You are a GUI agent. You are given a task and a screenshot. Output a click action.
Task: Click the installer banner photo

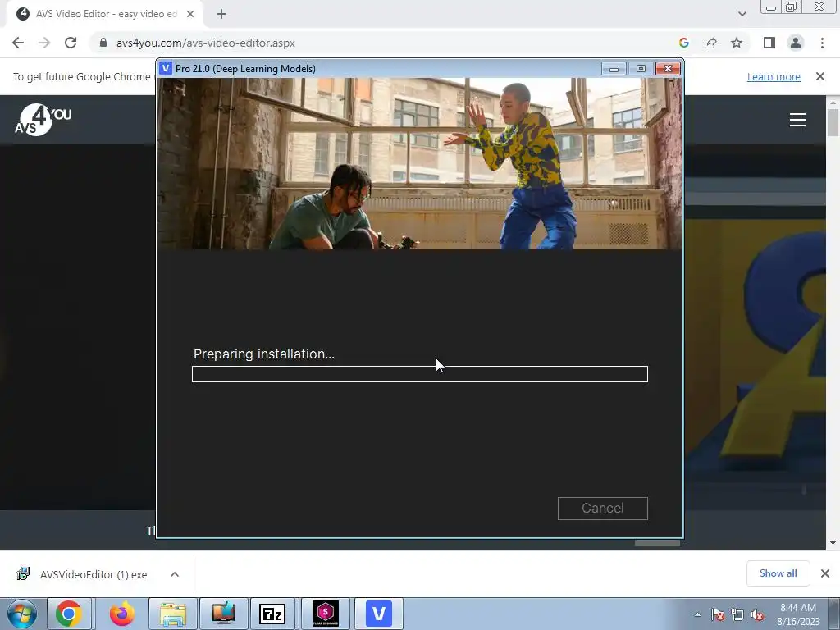click(420, 163)
